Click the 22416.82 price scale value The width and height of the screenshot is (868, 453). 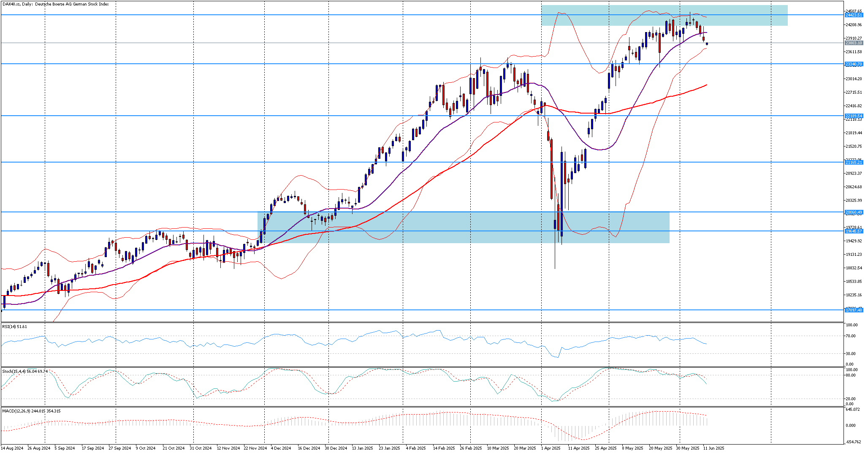(x=854, y=106)
